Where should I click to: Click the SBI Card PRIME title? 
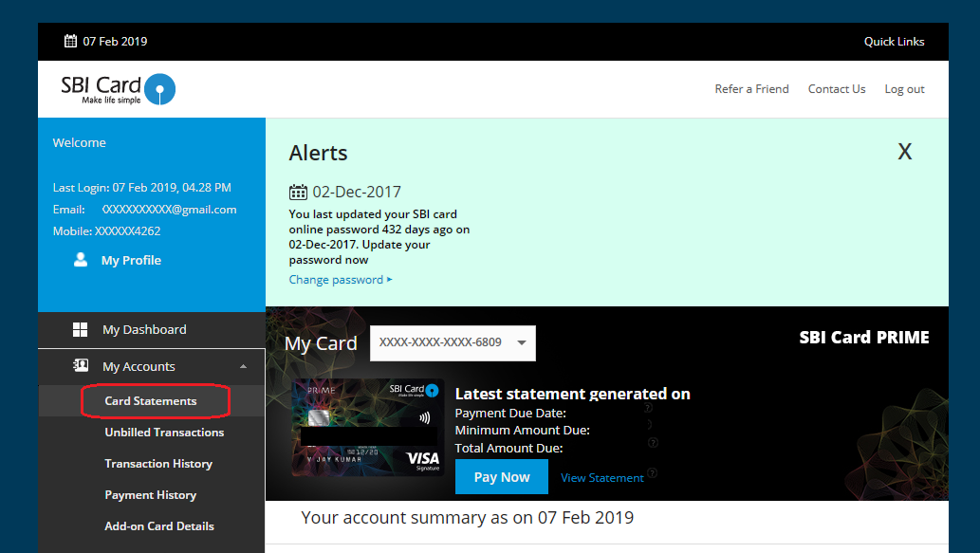click(863, 338)
